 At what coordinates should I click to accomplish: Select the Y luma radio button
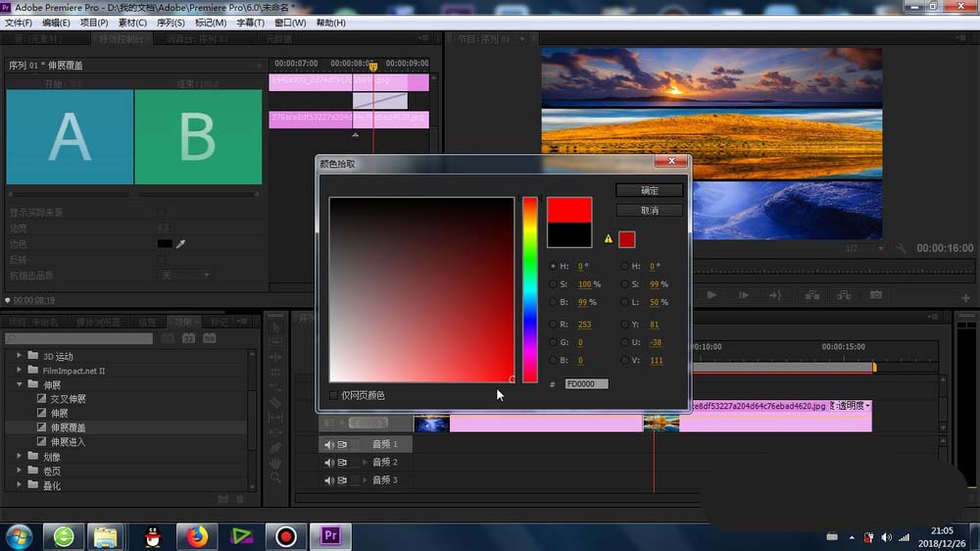(624, 324)
